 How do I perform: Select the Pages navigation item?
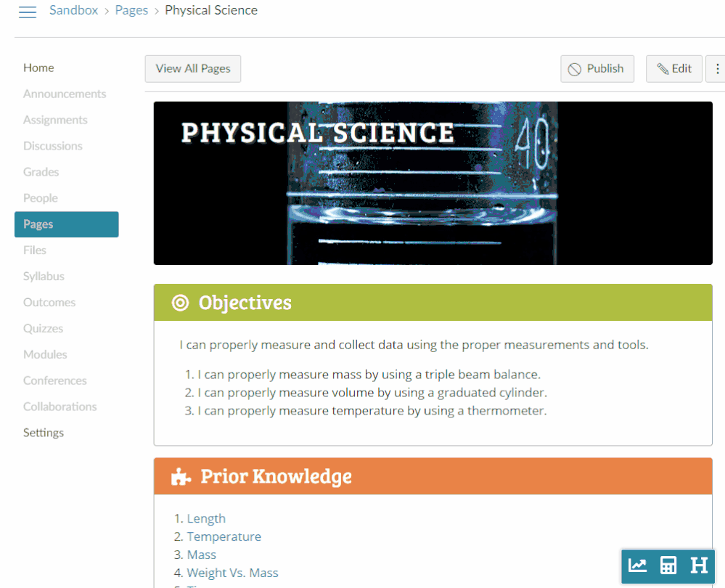[66, 224]
